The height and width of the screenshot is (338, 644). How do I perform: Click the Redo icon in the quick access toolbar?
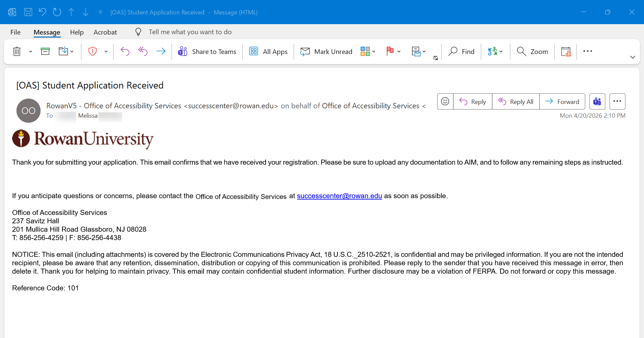[57, 12]
